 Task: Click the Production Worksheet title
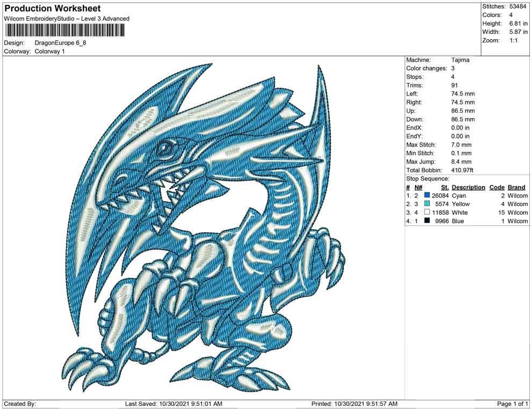point(52,8)
